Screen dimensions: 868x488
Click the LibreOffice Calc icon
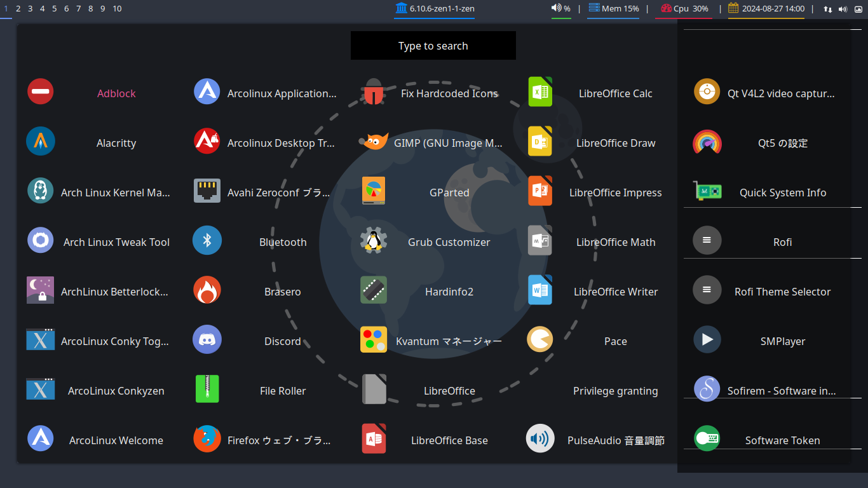(x=540, y=91)
